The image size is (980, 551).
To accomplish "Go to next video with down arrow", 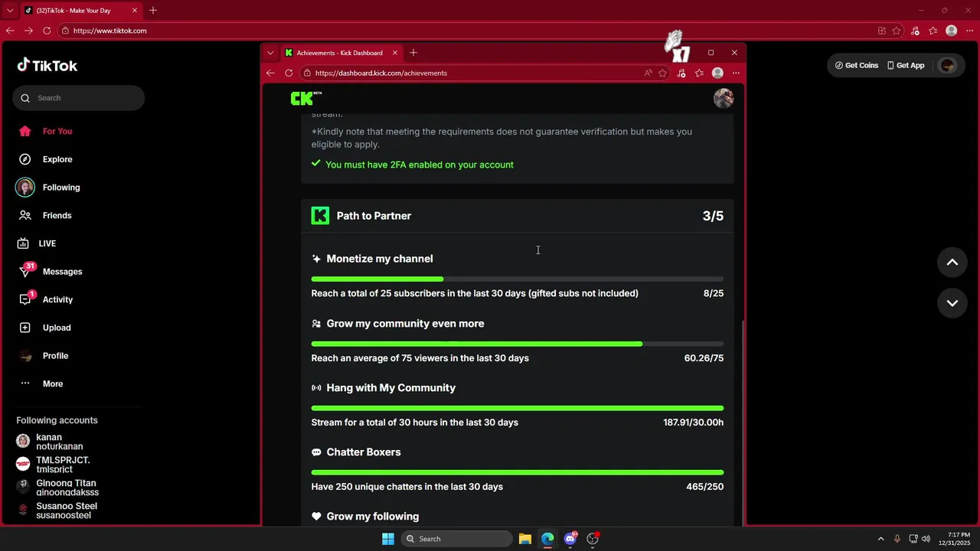I will pyautogui.click(x=952, y=303).
